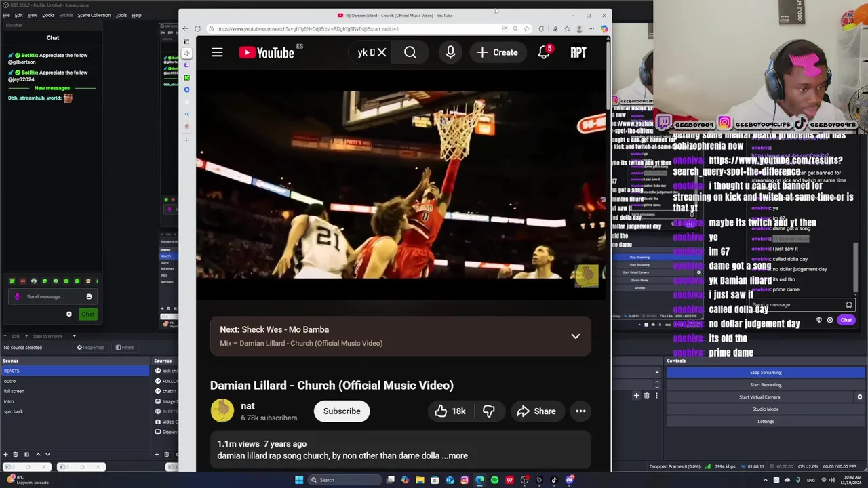Open more actions menu on video

[580, 411]
